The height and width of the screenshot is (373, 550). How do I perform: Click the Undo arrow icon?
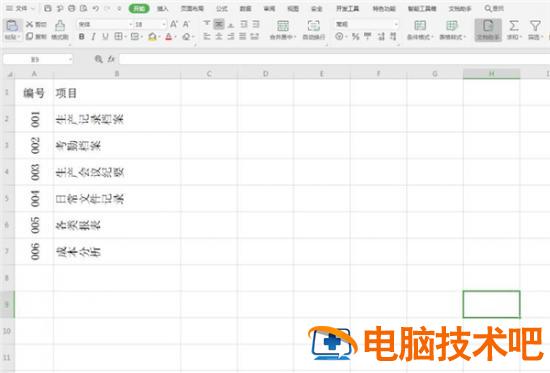coord(95,8)
